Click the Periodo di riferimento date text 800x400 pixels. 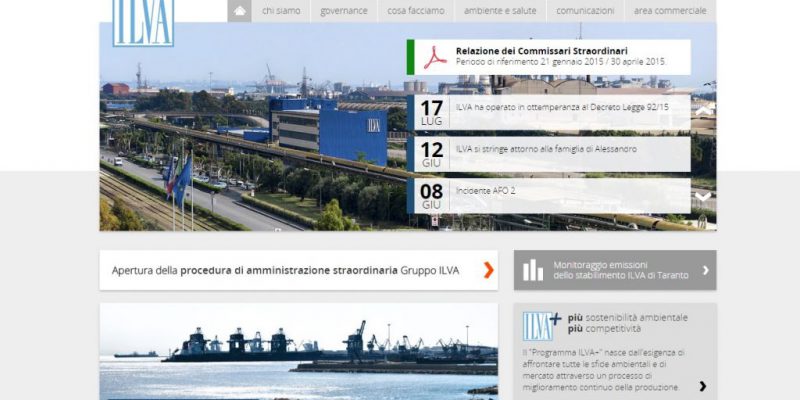click(x=560, y=62)
